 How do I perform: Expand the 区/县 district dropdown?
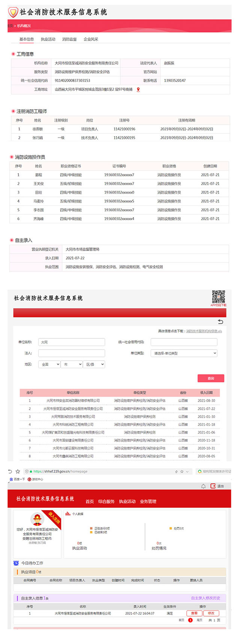[x=94, y=364]
